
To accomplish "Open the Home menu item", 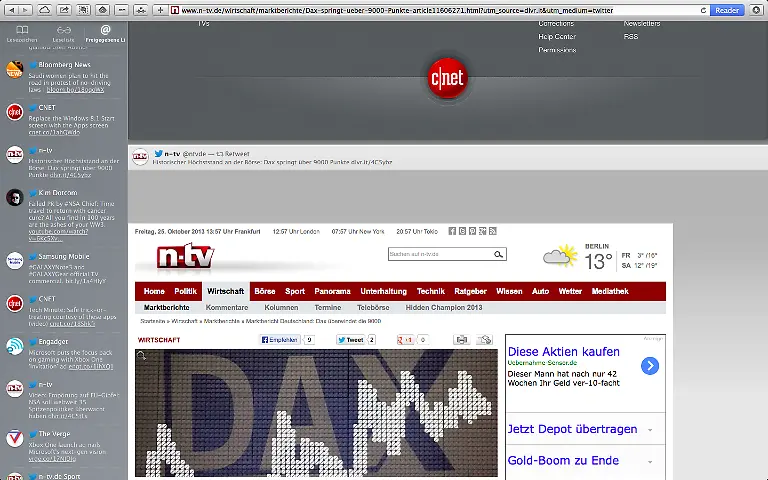I will [154, 291].
